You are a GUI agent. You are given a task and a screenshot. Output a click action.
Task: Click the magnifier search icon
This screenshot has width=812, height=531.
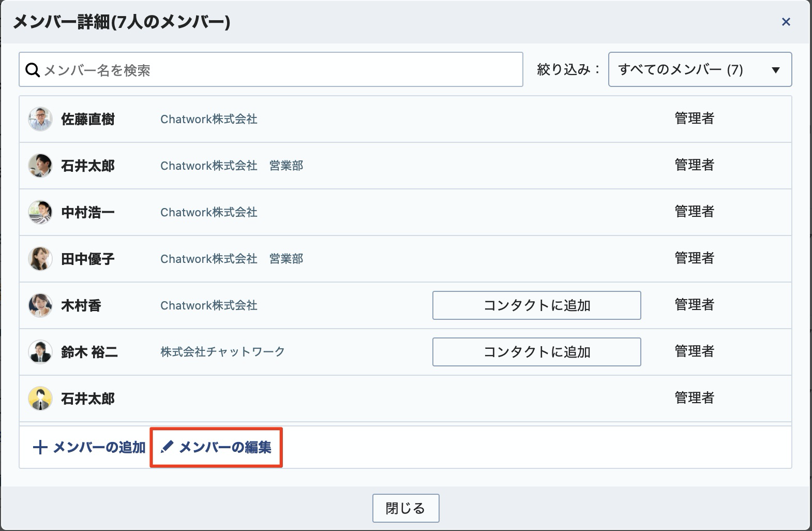pos(33,70)
